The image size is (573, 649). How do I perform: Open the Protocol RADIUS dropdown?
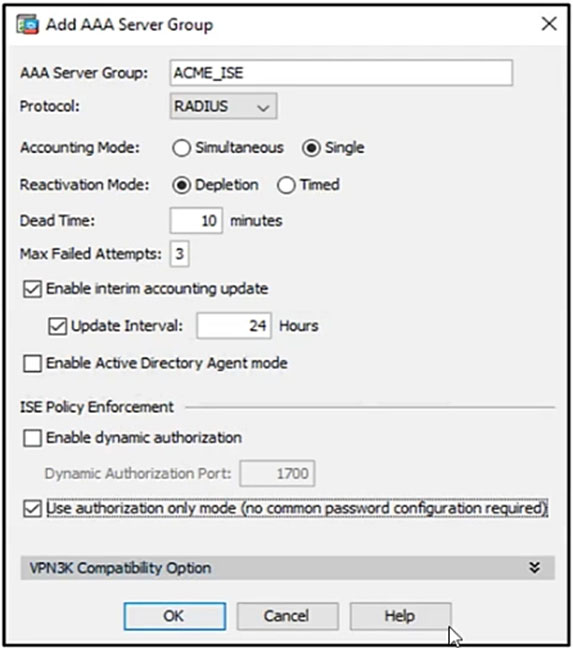pyautogui.click(x=223, y=106)
